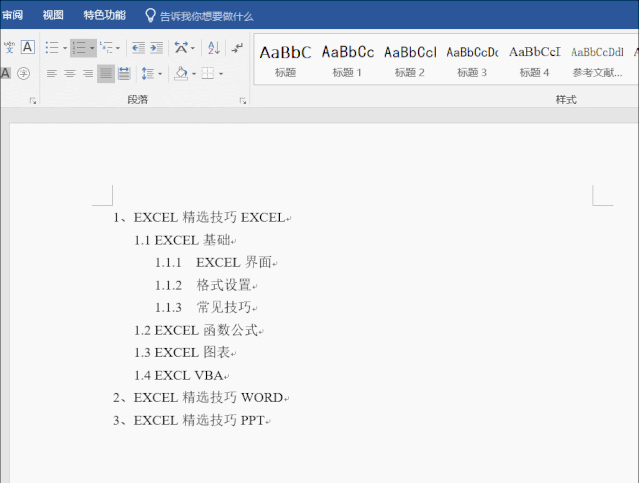Align text to the right
Screen dimensions: 639x483
click(88, 74)
